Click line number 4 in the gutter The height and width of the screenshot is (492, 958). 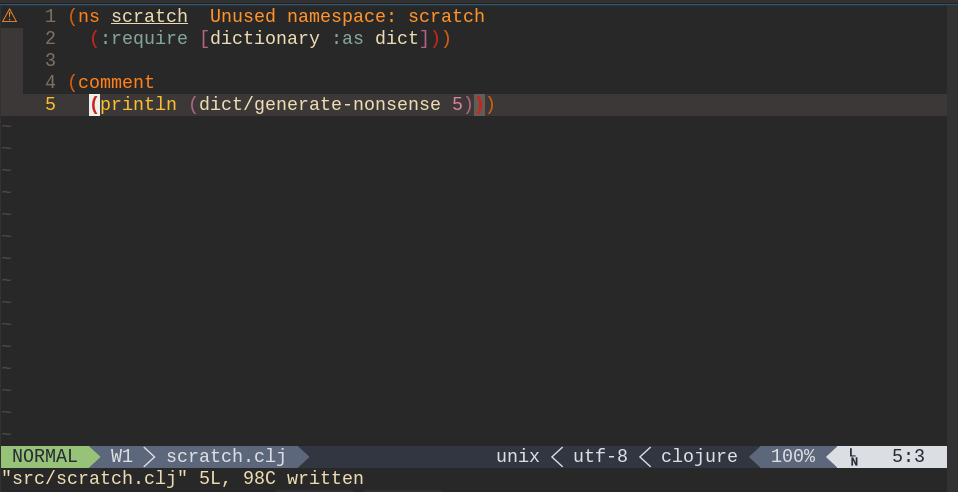50,83
